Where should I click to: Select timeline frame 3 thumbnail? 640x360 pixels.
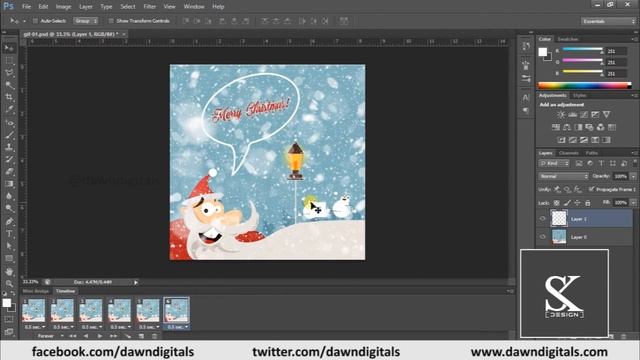[x=91, y=311]
